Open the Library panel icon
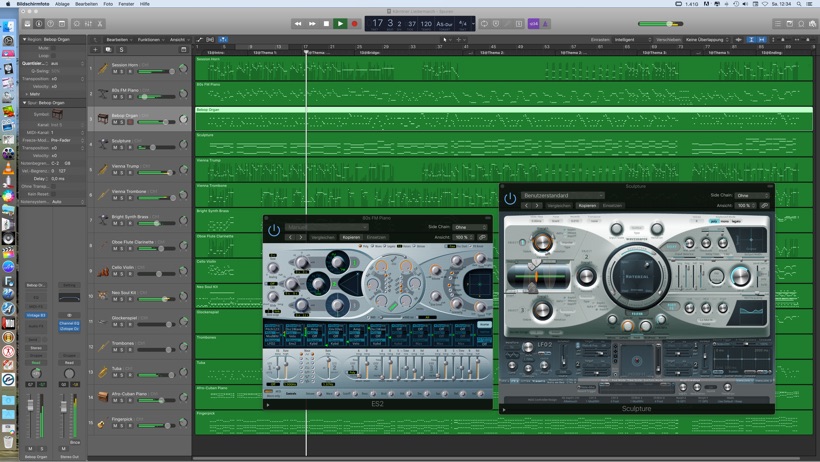The height and width of the screenshot is (462, 820). 27,24
